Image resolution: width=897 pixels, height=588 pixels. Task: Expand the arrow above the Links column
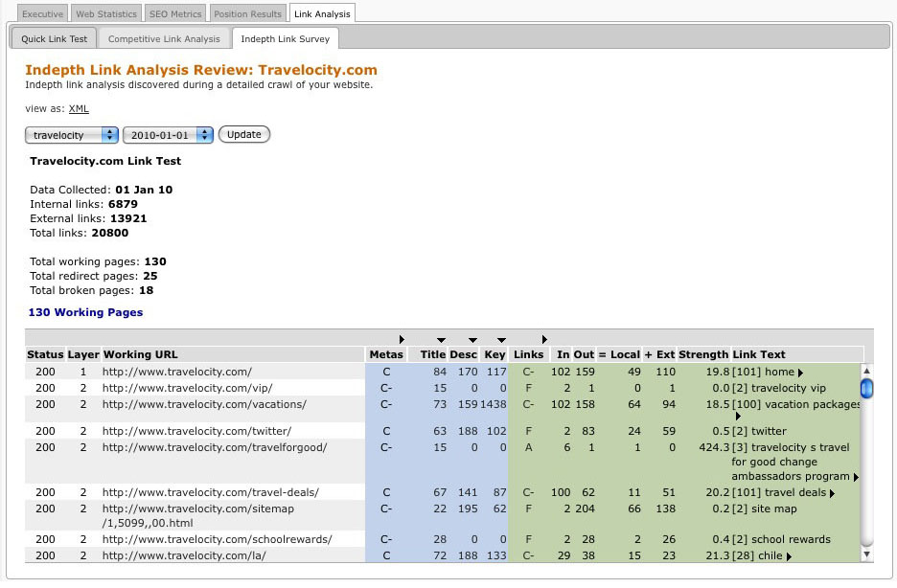click(544, 339)
